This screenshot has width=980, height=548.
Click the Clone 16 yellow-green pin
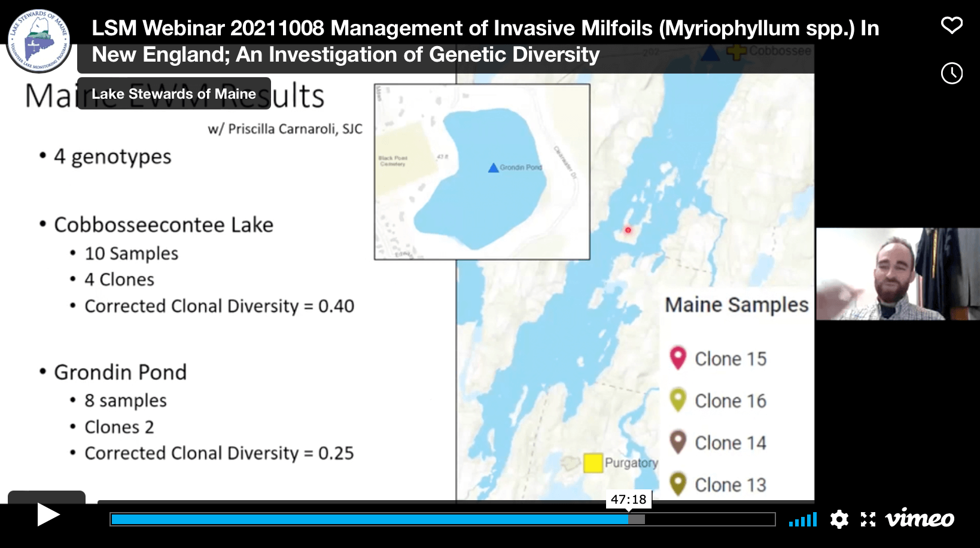(677, 400)
